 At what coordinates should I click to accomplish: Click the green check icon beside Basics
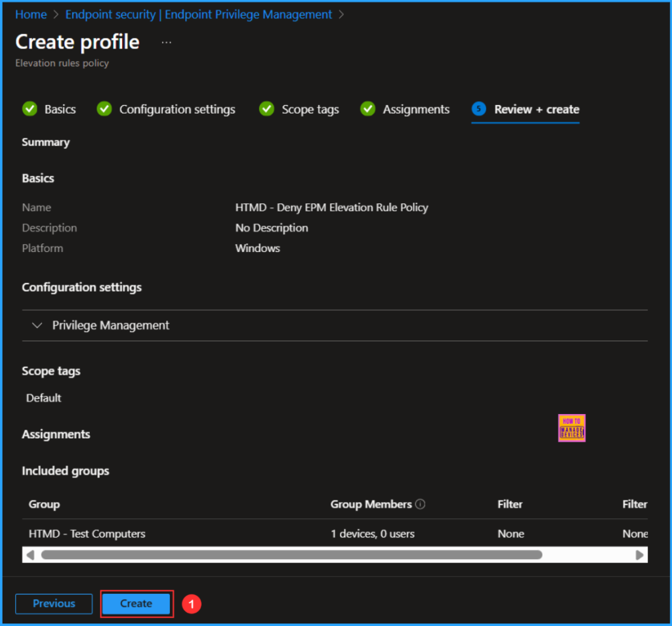tap(30, 109)
